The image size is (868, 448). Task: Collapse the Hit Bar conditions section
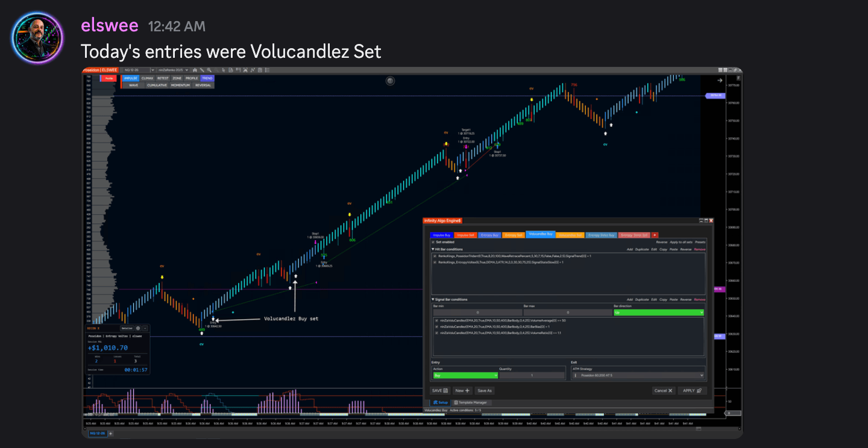tap(433, 249)
